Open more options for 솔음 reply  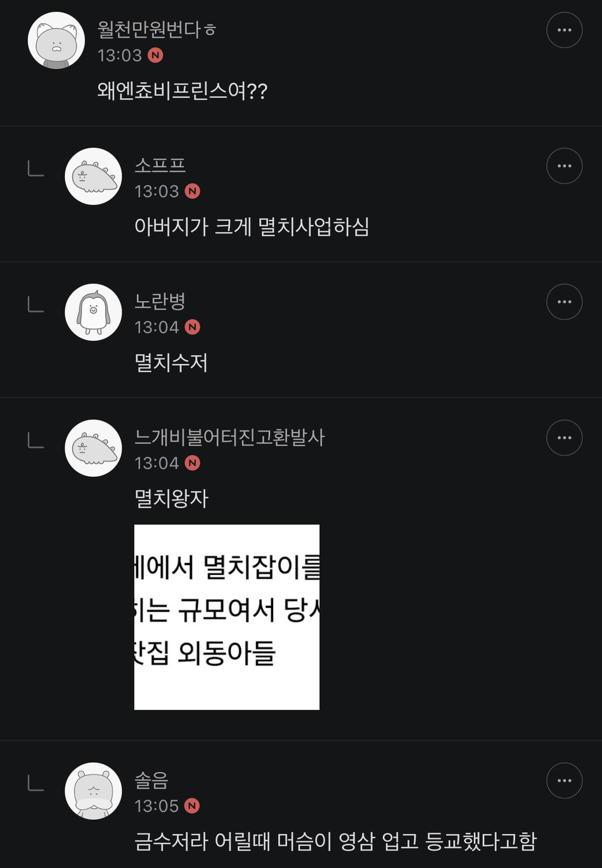coord(564,780)
